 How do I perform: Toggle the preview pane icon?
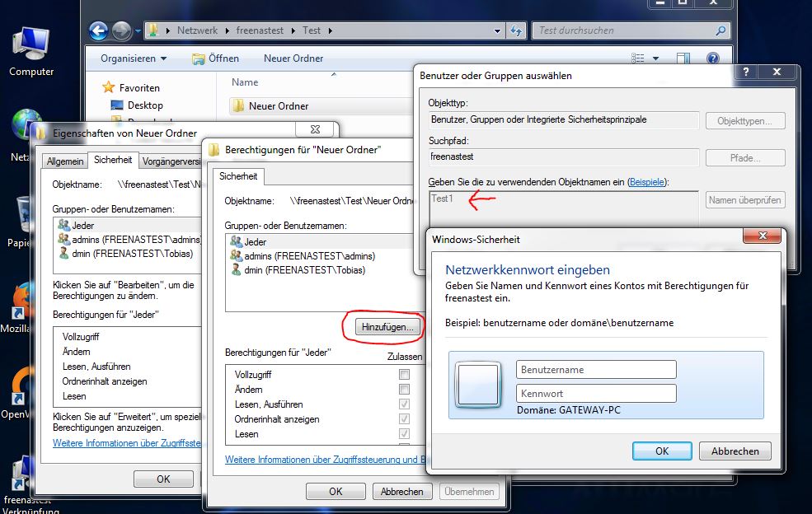click(x=683, y=58)
